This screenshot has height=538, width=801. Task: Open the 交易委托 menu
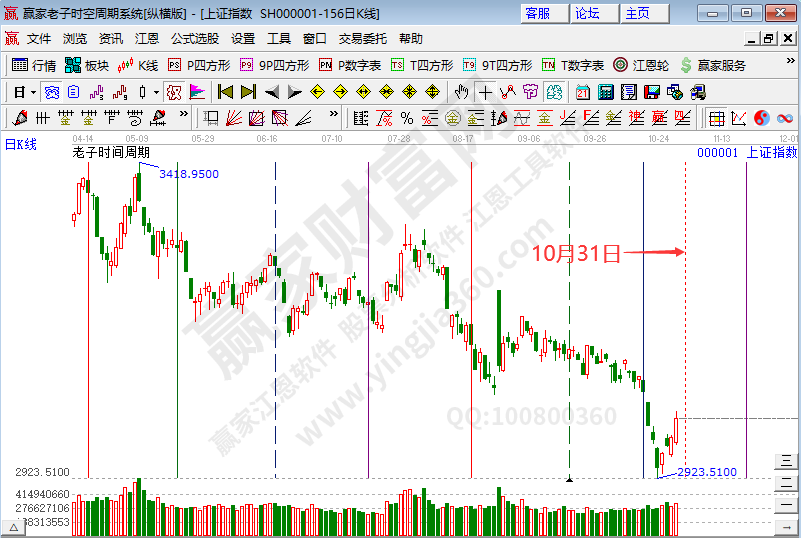[x=362, y=39]
